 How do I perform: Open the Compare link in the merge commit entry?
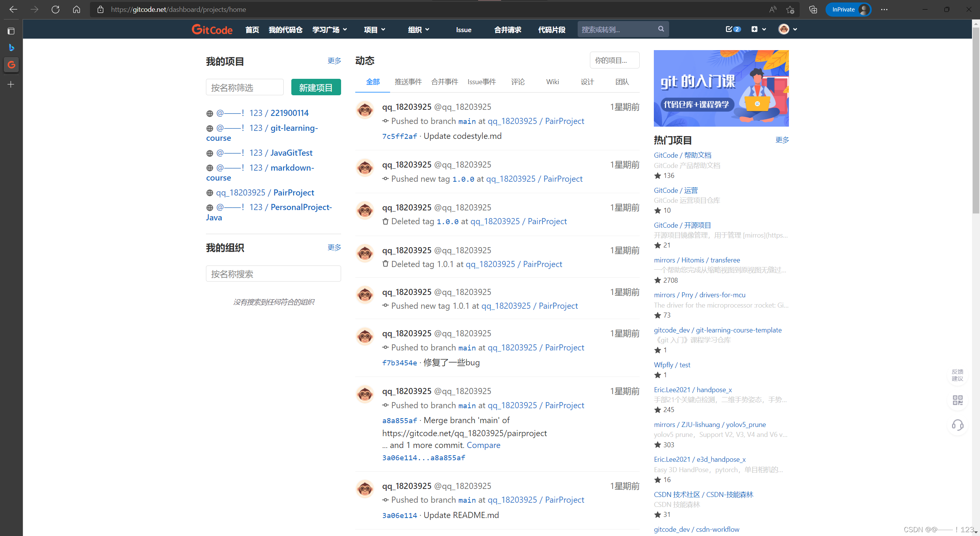[x=483, y=445]
